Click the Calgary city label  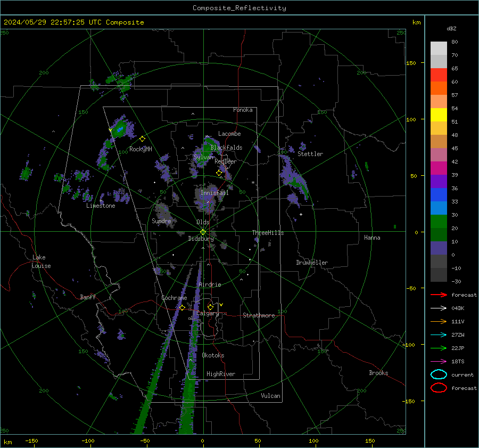point(208,313)
